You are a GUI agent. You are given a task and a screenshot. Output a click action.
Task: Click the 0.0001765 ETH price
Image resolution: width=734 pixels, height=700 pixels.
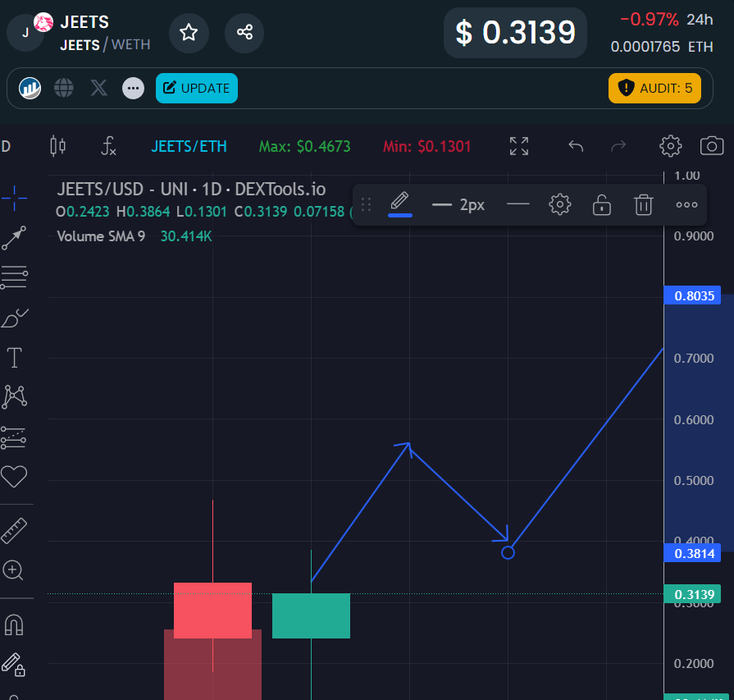[662, 47]
